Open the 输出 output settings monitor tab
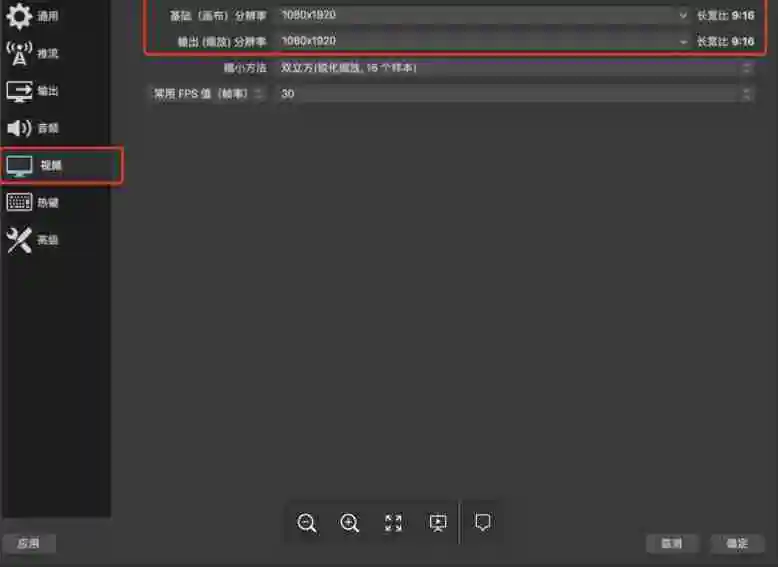778x567 pixels. tap(33, 91)
